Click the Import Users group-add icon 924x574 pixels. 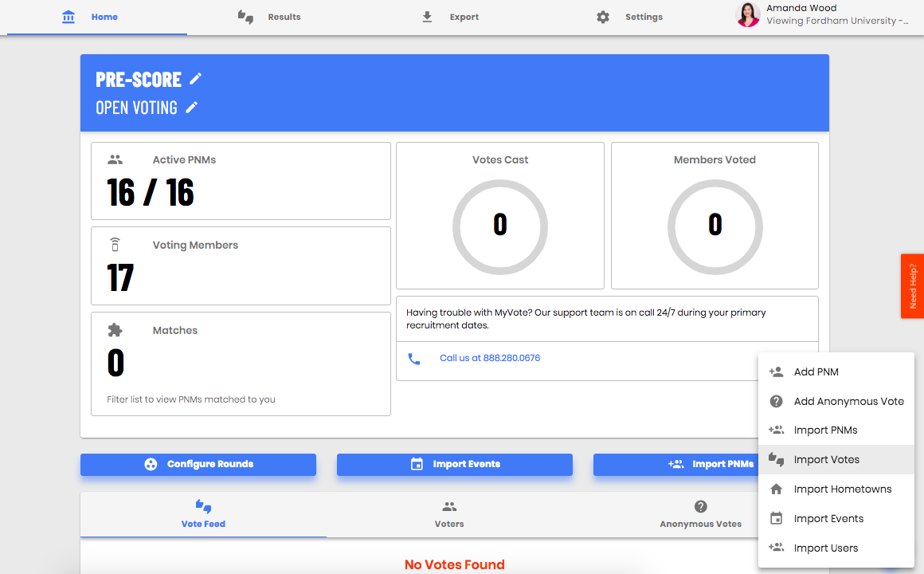click(776, 548)
